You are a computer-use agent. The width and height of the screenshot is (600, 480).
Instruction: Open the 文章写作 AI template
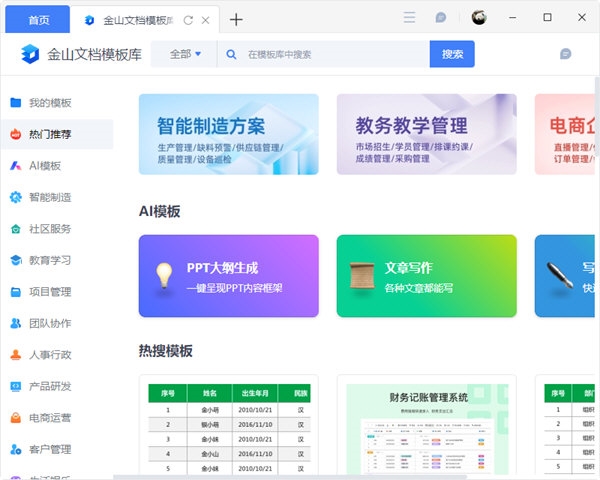click(x=427, y=276)
